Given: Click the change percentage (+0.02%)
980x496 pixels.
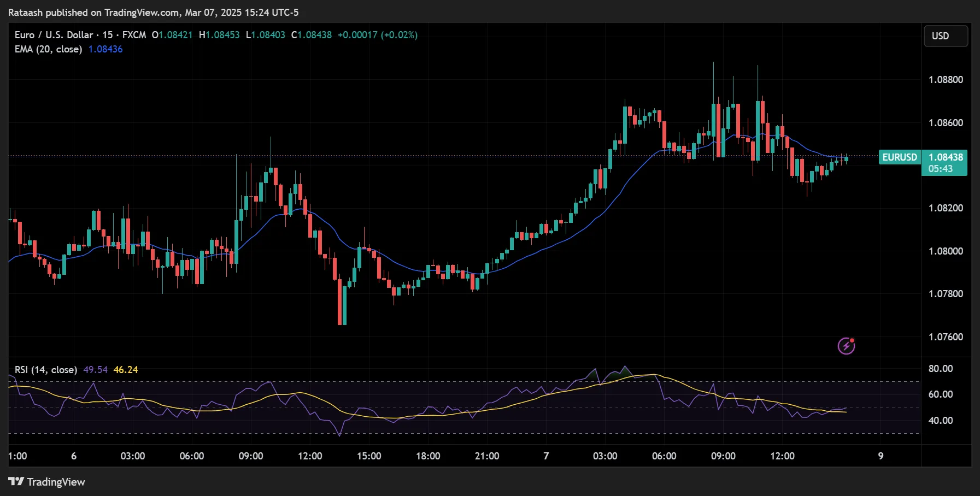Looking at the screenshot, I should click(400, 34).
